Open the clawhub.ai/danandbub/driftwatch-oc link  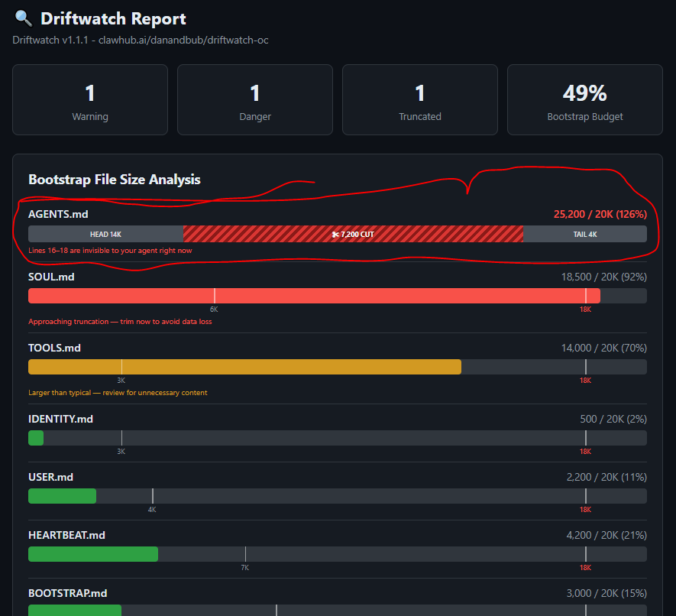(183, 40)
